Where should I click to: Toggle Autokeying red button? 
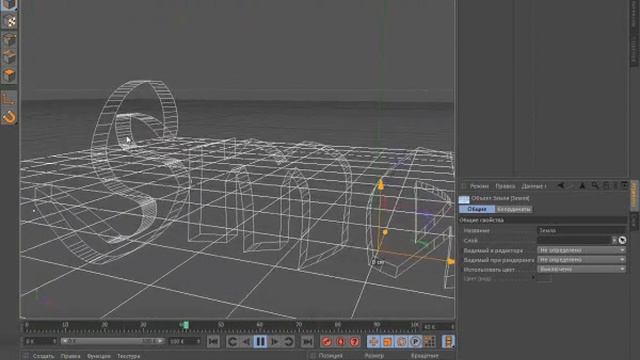click(x=340, y=341)
